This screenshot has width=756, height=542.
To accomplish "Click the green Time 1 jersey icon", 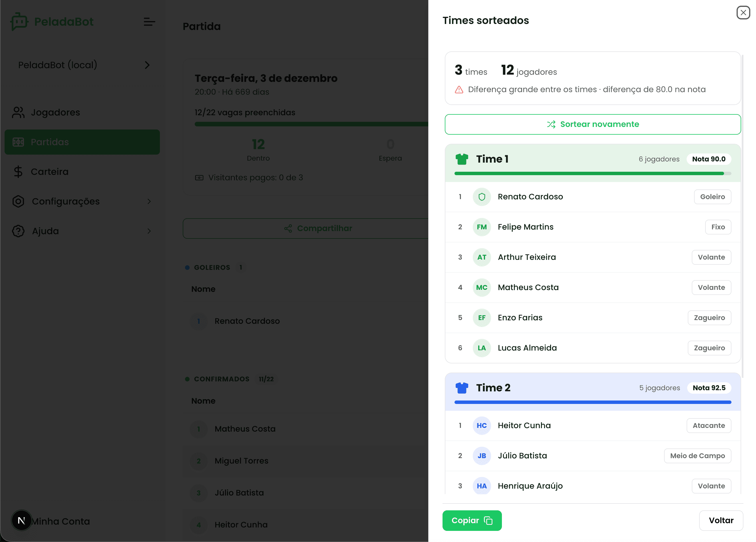I will coord(462,159).
